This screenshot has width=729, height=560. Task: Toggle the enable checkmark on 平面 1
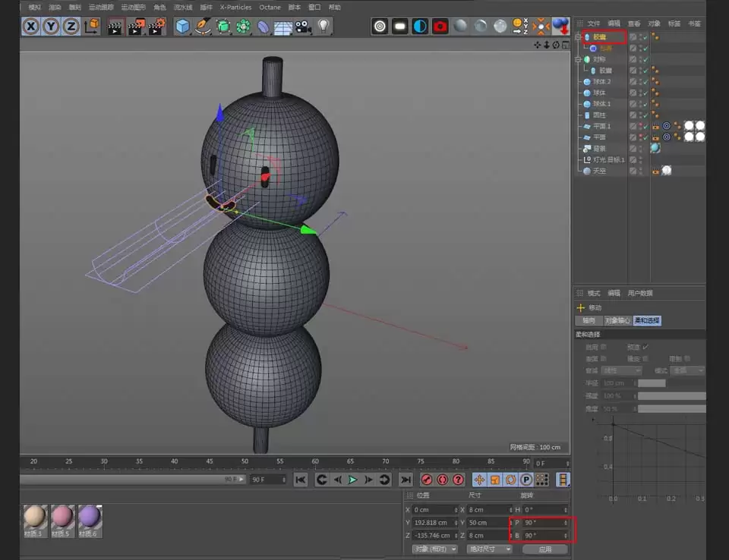click(x=645, y=126)
